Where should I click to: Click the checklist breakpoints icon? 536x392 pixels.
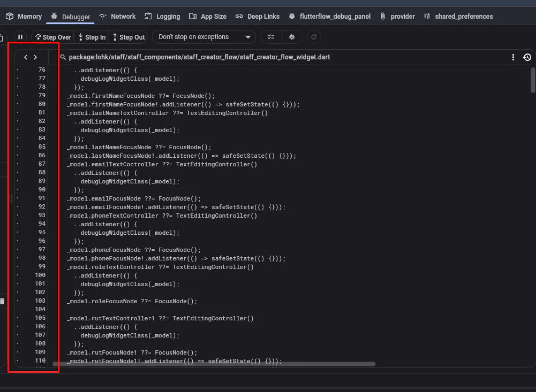(x=271, y=37)
